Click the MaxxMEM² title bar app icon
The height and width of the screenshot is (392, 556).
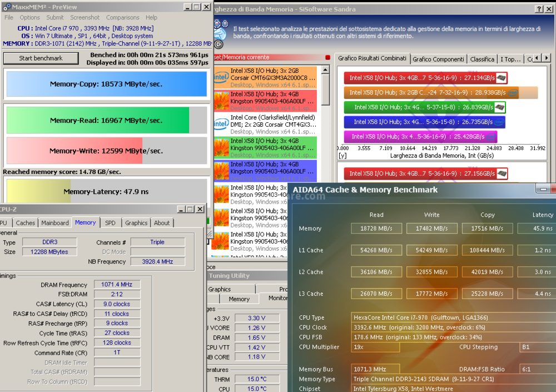click(x=7, y=7)
